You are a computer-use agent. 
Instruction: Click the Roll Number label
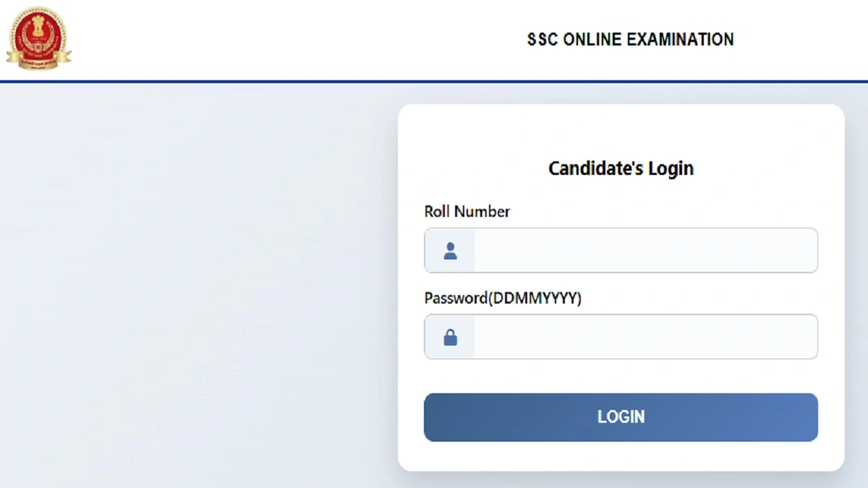[x=467, y=212]
